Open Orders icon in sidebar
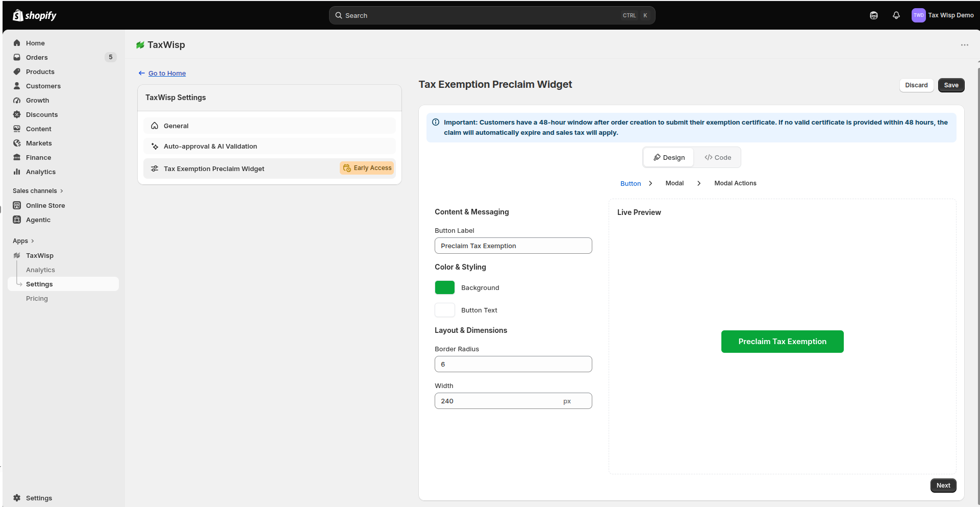The width and height of the screenshot is (980, 507). [17, 57]
